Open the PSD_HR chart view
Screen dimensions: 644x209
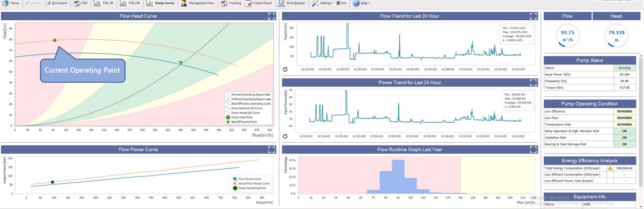[130, 3]
